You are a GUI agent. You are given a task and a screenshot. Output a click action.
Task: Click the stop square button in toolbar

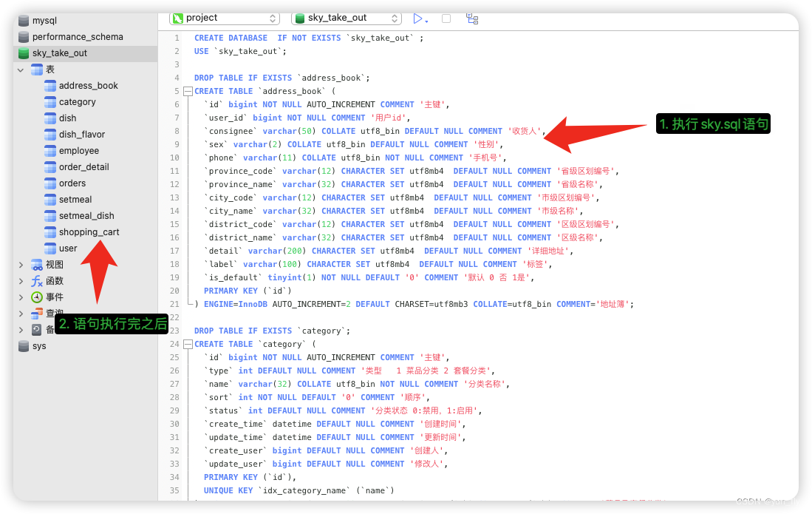[x=446, y=18]
